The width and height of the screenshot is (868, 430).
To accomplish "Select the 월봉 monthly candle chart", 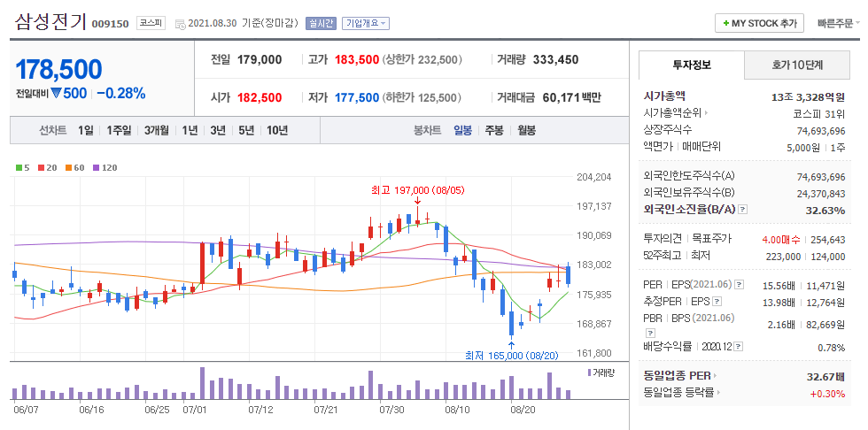I will click(526, 130).
